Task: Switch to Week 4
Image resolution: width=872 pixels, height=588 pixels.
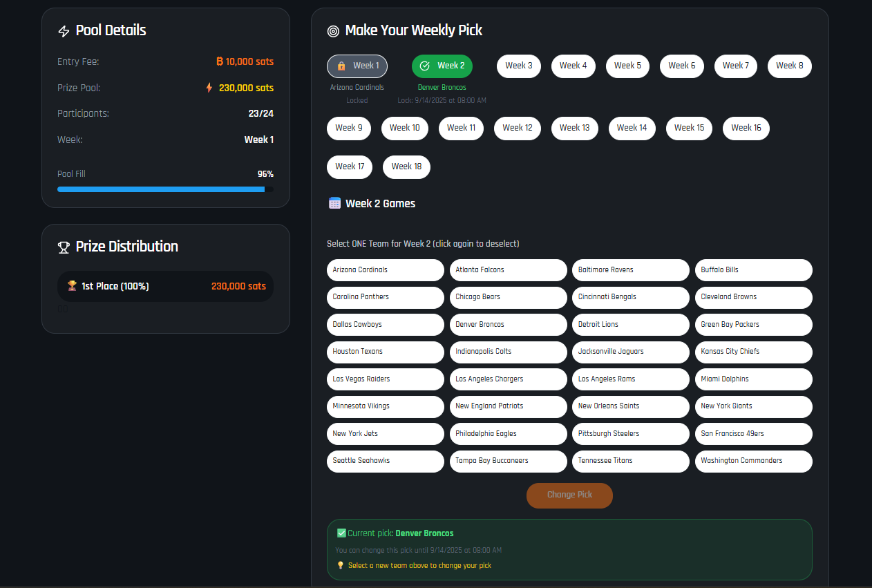Action: point(574,66)
